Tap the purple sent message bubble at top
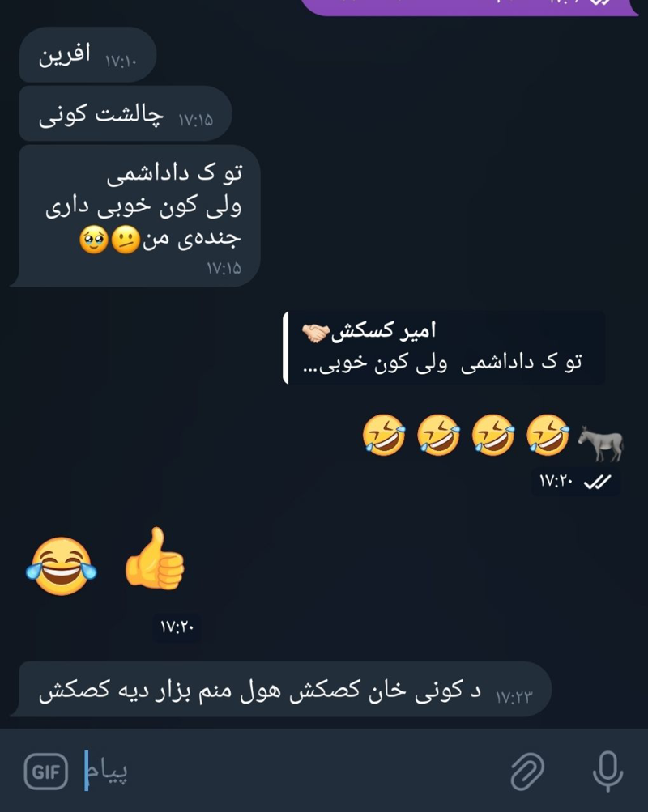This screenshot has width=648, height=812. [x=469, y=7]
